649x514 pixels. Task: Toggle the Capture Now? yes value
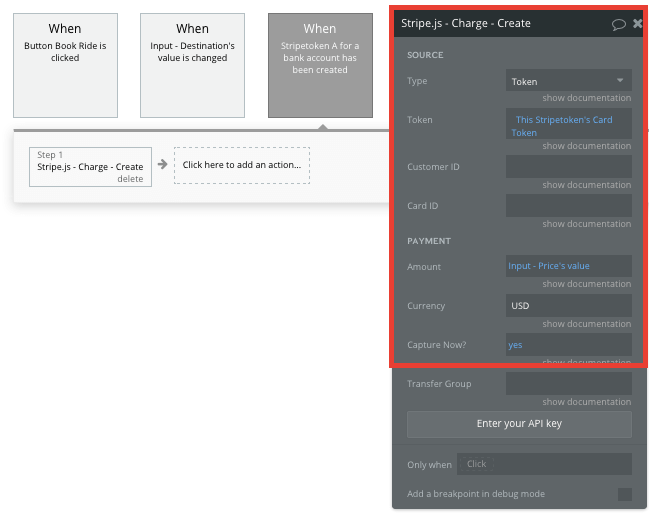click(x=568, y=344)
